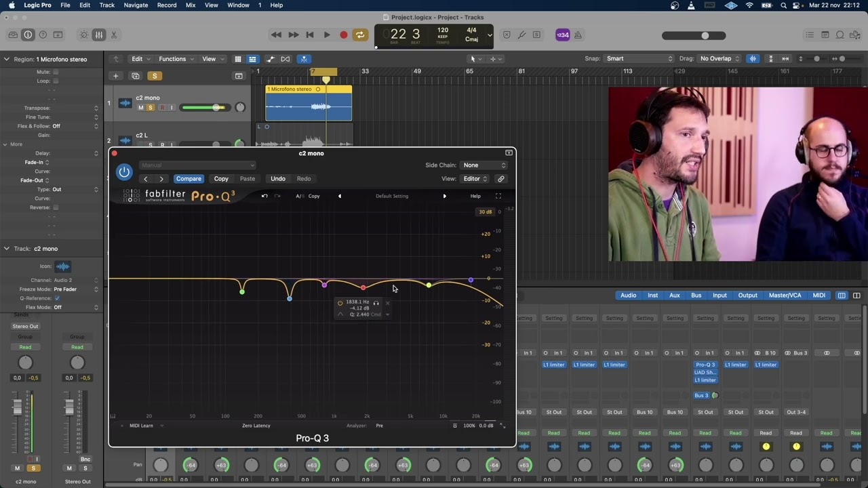Viewport: 868px width, 488px height.
Task: Toggle waveform zoom button in Tracks toolbar
Action: pos(753,59)
